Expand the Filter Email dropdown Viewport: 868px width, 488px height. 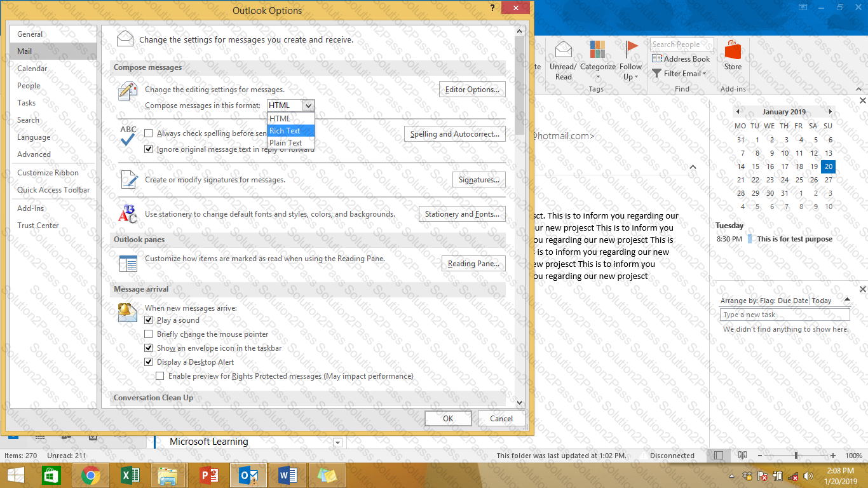[704, 74]
